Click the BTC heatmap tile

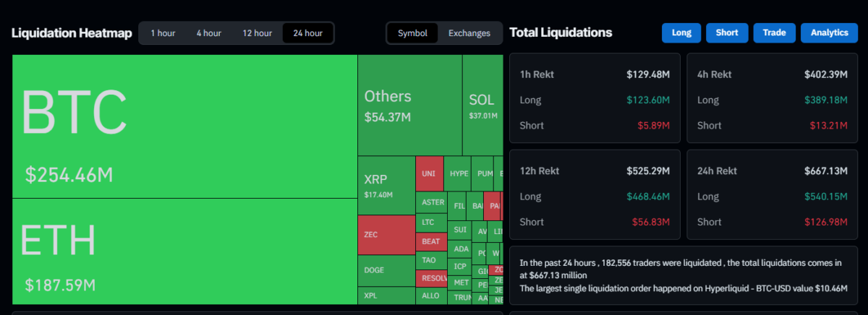pos(184,126)
